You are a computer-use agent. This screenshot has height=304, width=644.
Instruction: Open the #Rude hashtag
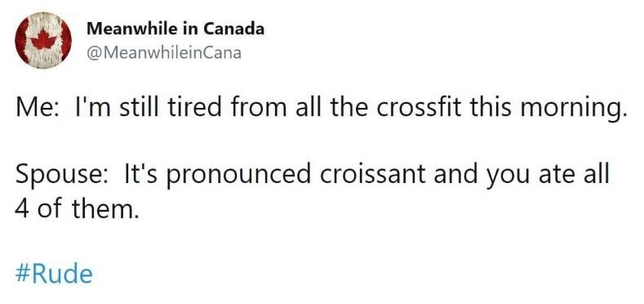pyautogui.click(x=54, y=274)
